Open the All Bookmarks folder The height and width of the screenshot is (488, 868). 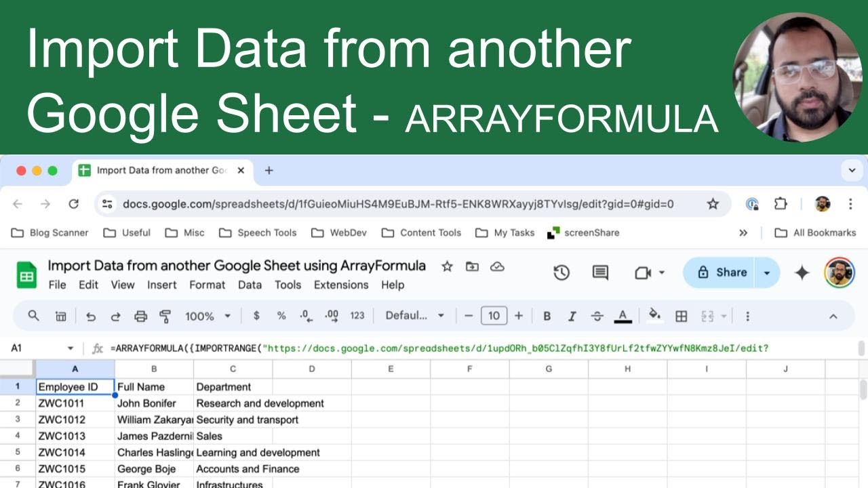pyautogui.click(x=815, y=232)
